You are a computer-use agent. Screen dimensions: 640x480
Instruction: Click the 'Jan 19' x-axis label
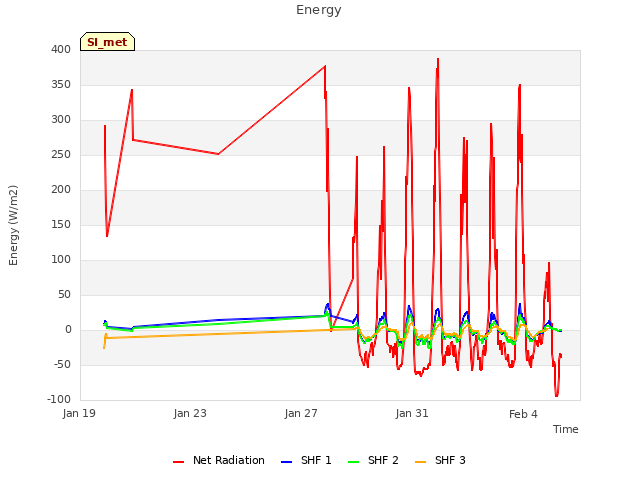point(79,413)
